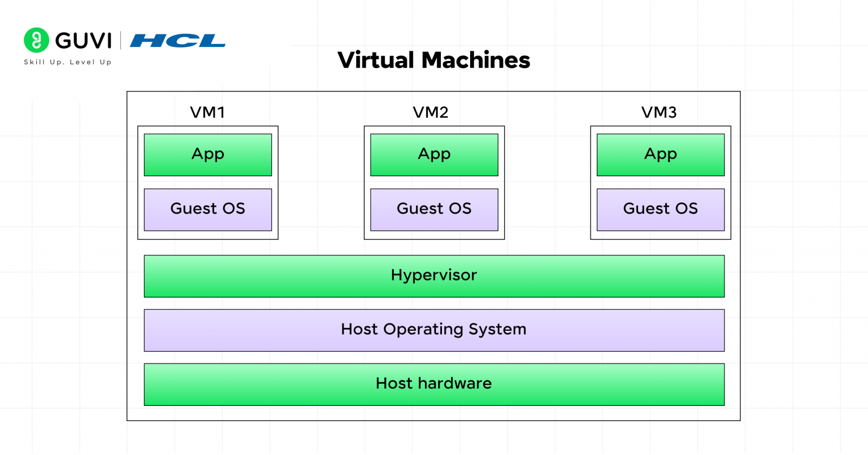868x455 pixels.
Task: Select the VM3 label
Action: click(659, 112)
